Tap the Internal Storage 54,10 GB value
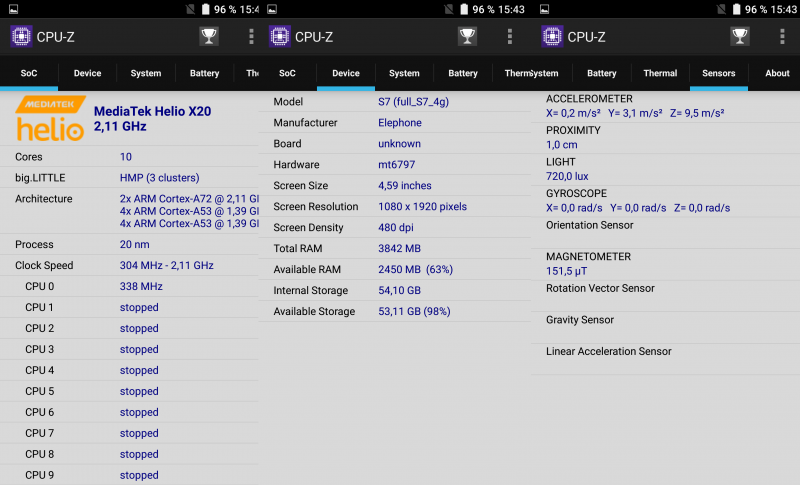This screenshot has width=800, height=485. click(x=399, y=290)
